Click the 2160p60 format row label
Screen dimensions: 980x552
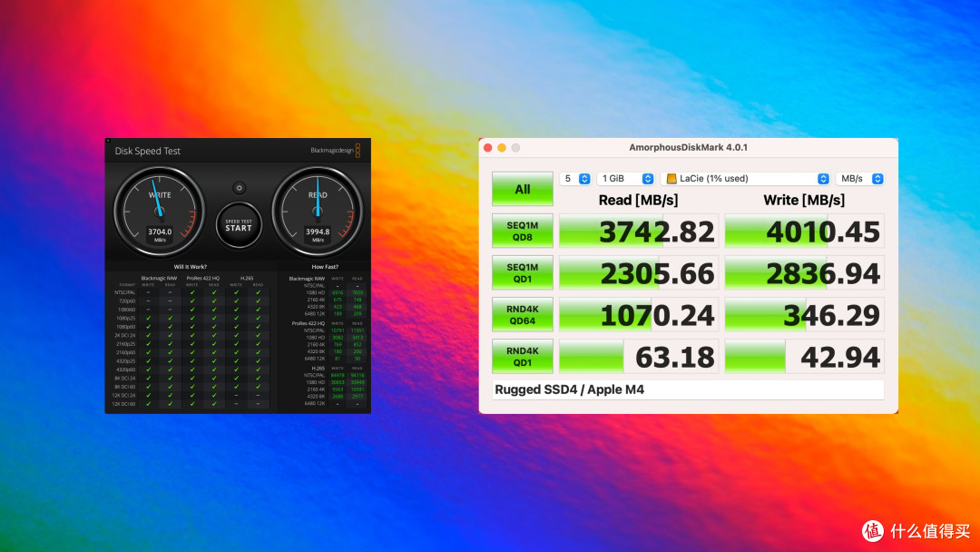pos(126,352)
